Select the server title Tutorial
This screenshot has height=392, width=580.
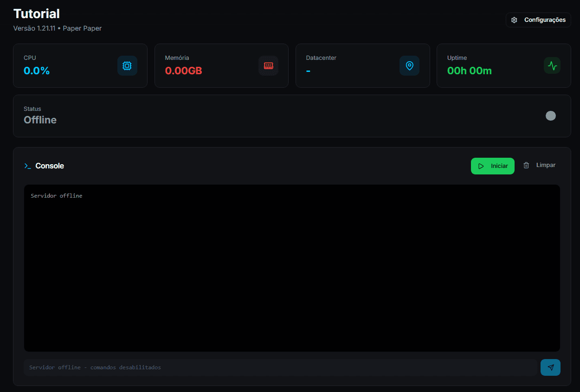point(36,13)
